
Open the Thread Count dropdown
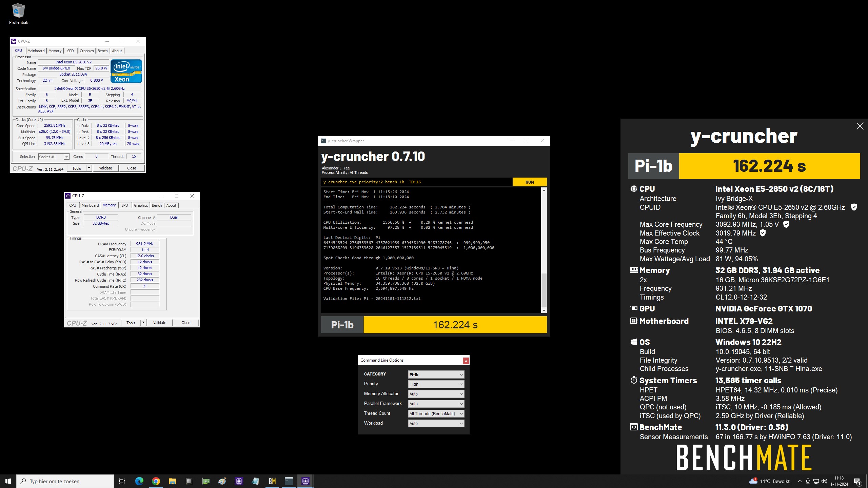(x=436, y=414)
